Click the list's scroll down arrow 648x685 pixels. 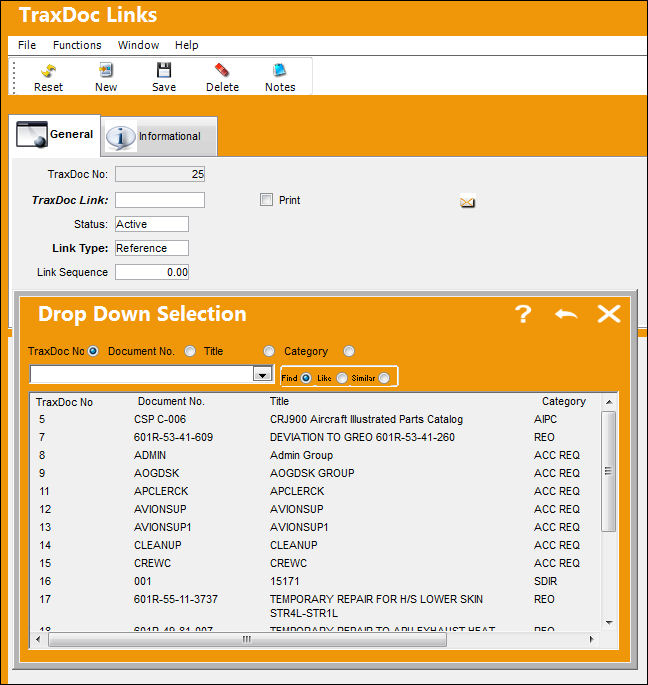[609, 623]
